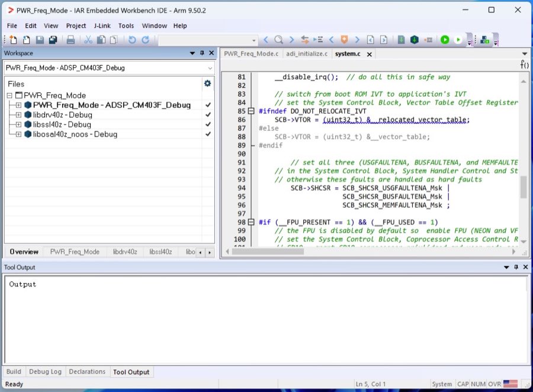Close the system.c editor tab
Image resolution: width=533 pixels, height=392 pixels.
370,54
